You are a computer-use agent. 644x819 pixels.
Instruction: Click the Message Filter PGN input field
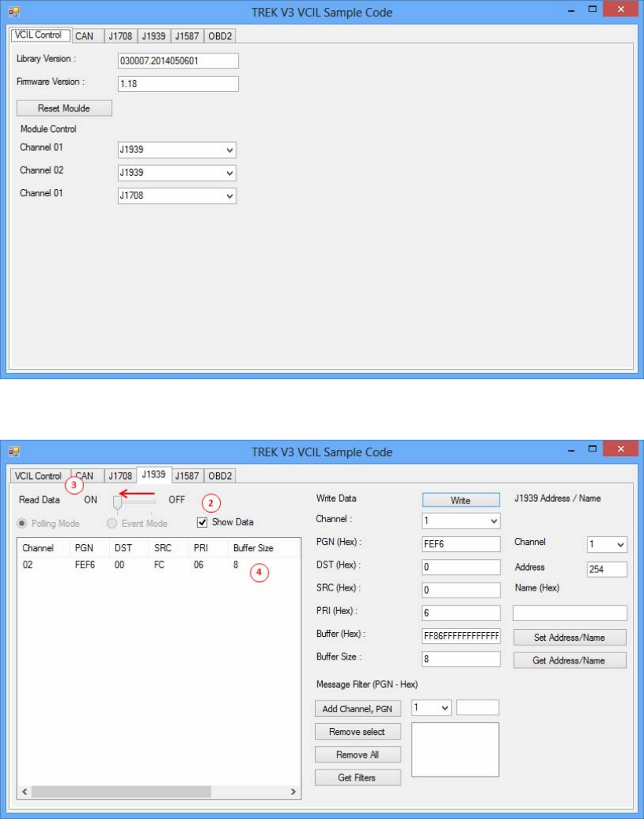tap(478, 707)
